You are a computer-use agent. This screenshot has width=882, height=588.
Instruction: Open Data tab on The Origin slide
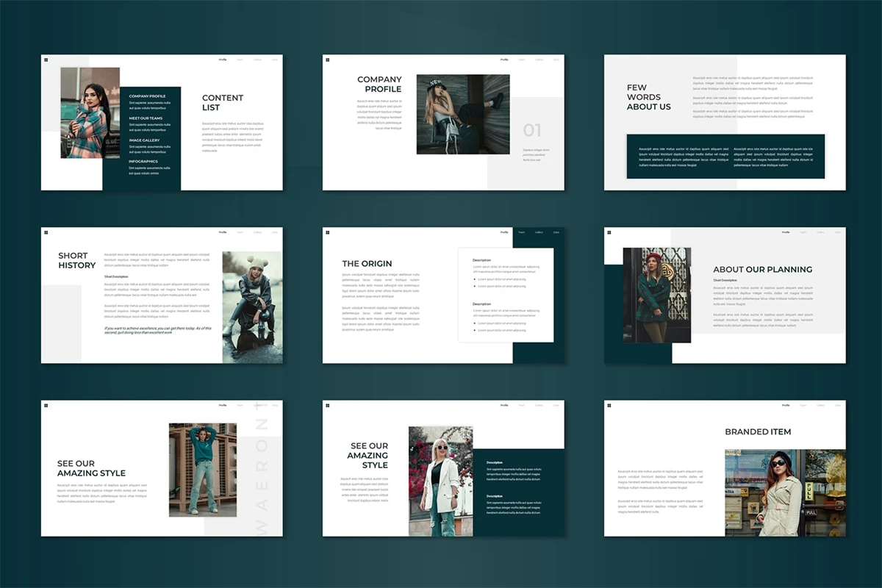click(556, 232)
